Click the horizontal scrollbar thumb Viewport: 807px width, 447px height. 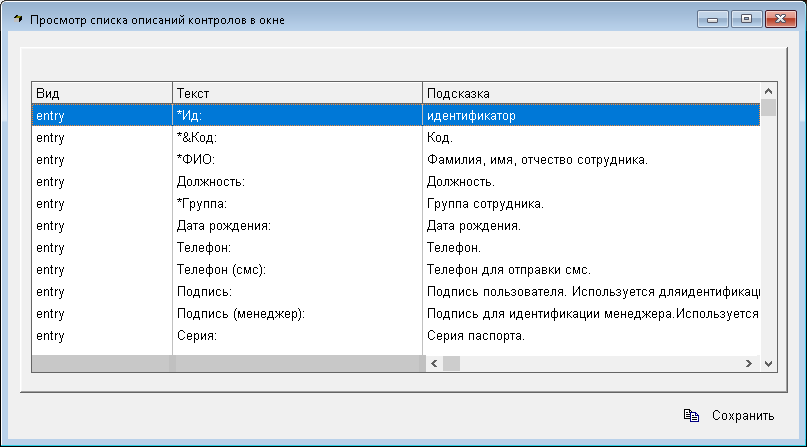click(451, 364)
